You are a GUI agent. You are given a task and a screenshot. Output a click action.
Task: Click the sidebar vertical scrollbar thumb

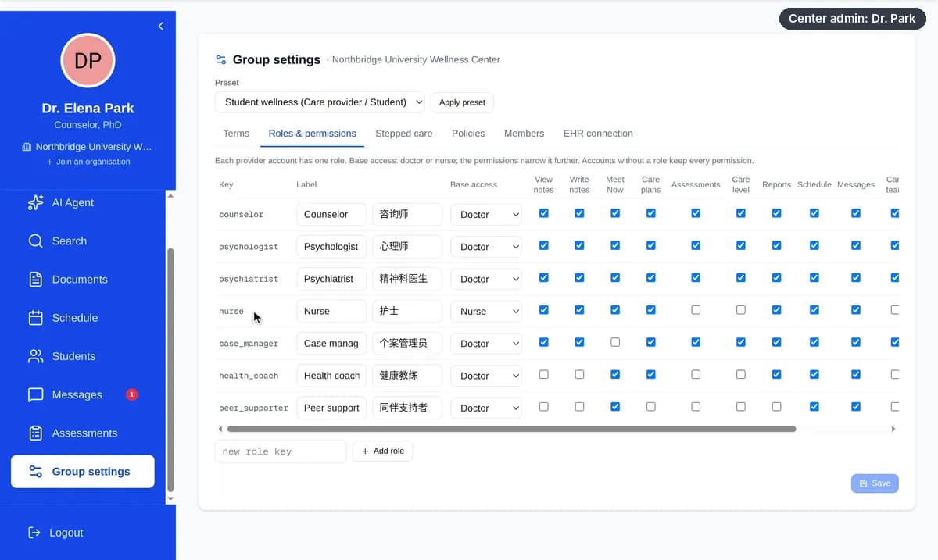pyautogui.click(x=170, y=371)
